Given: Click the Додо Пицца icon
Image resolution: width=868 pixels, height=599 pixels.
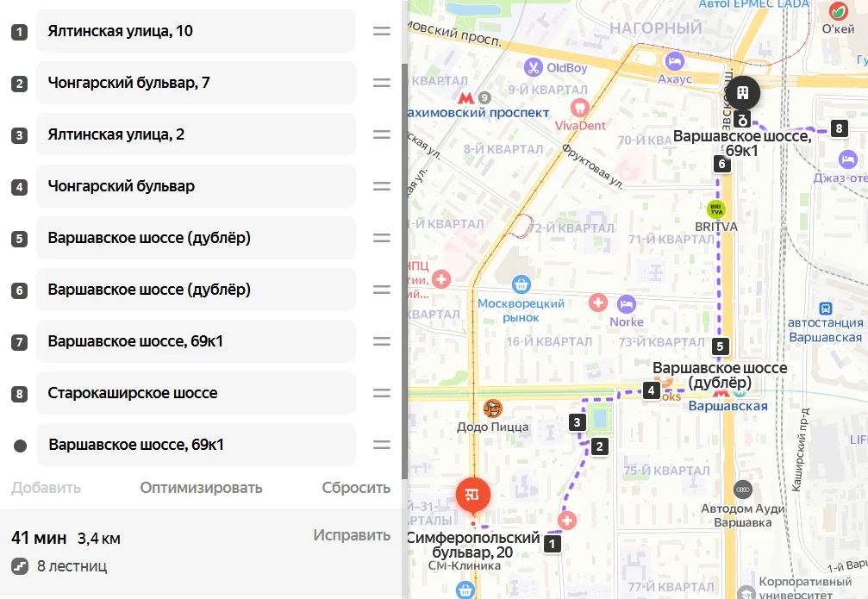Looking at the screenshot, I should click(493, 409).
